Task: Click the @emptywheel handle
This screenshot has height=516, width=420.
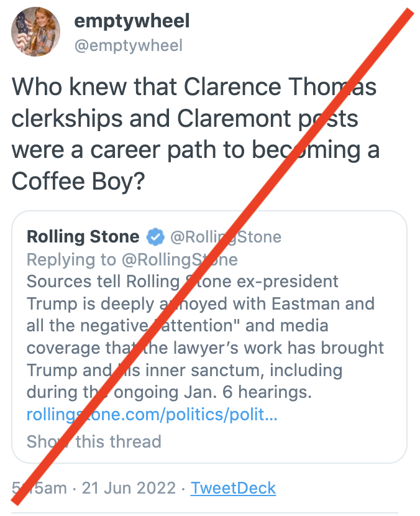Action: pyautogui.click(x=128, y=45)
